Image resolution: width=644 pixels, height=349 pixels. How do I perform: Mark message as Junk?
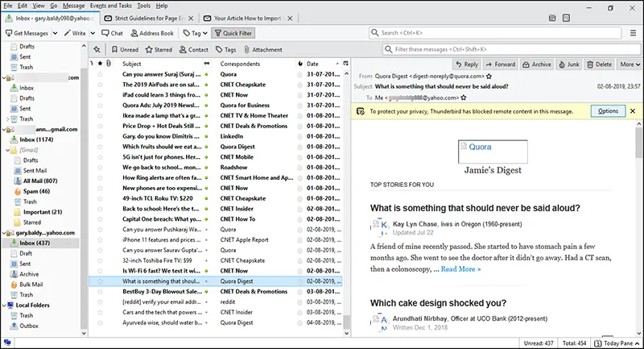569,64
